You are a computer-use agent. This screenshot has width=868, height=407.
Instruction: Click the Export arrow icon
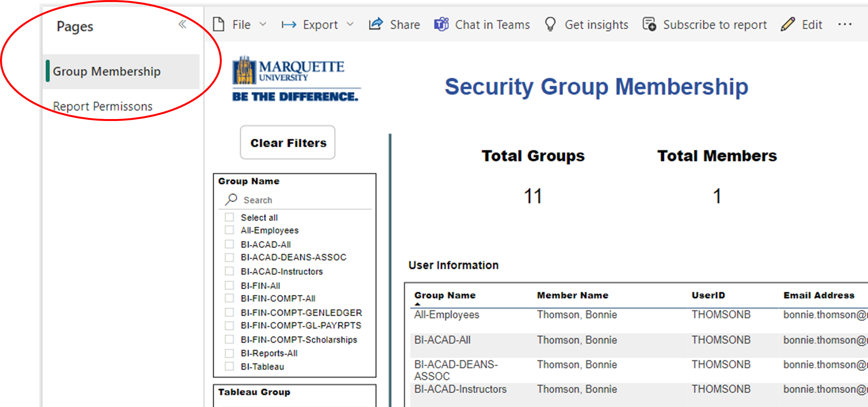289,25
